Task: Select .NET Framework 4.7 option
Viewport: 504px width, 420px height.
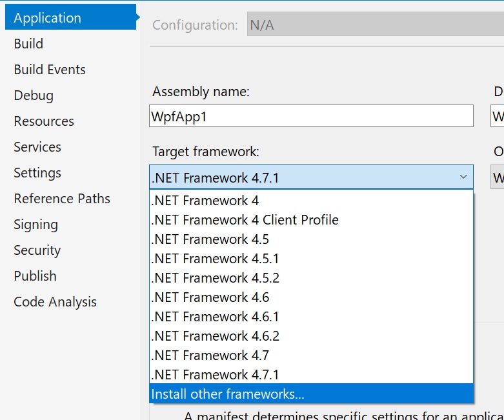Action: click(311, 355)
